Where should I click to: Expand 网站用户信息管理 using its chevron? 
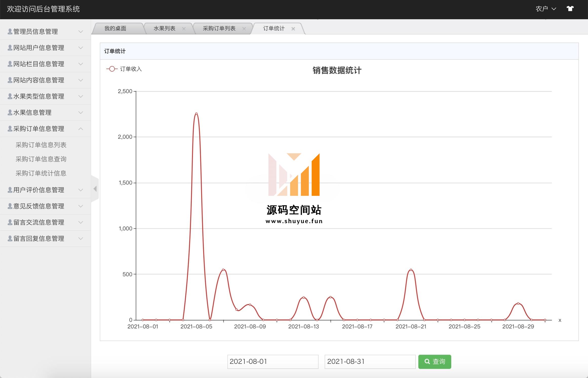pyautogui.click(x=81, y=48)
